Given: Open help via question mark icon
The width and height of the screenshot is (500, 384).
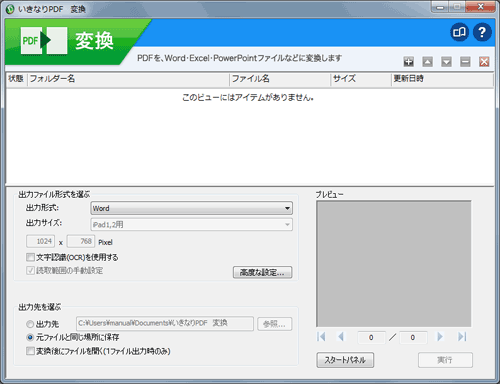Looking at the screenshot, I should pyautogui.click(x=482, y=32).
